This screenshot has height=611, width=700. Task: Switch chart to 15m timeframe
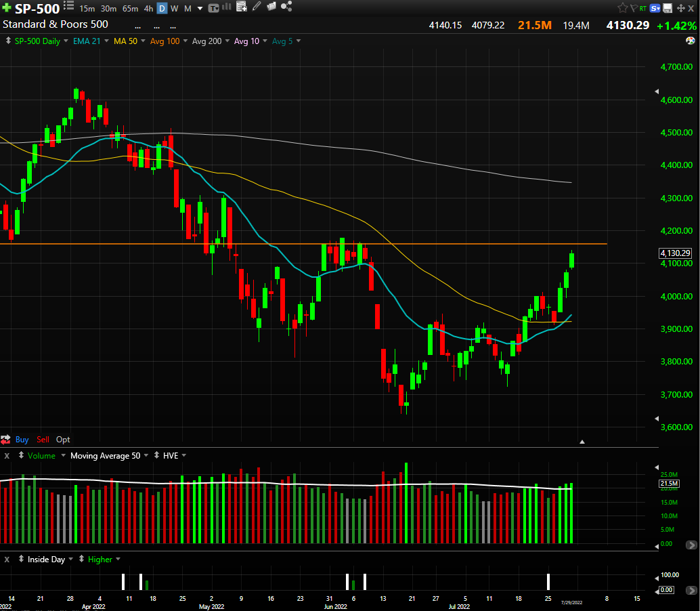(x=87, y=9)
